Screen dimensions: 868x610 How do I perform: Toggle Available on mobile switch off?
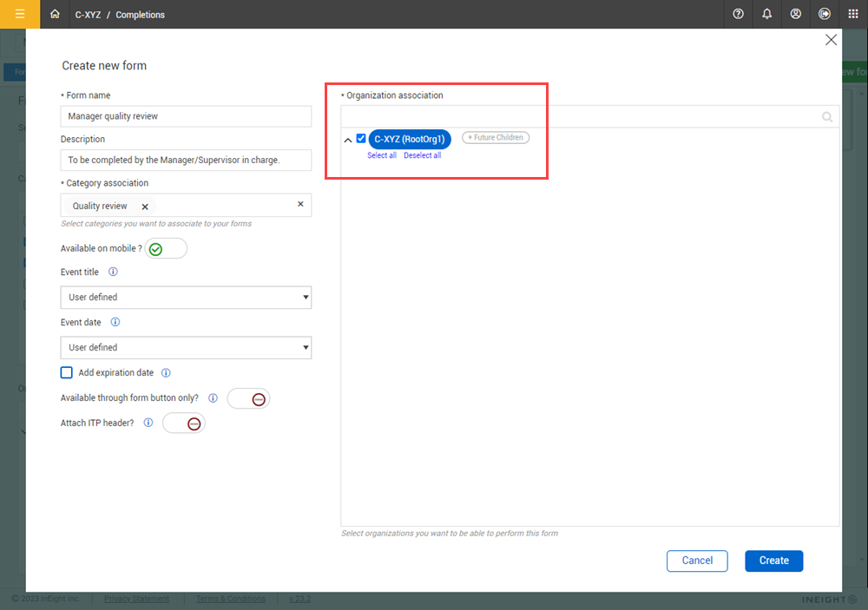pos(166,249)
